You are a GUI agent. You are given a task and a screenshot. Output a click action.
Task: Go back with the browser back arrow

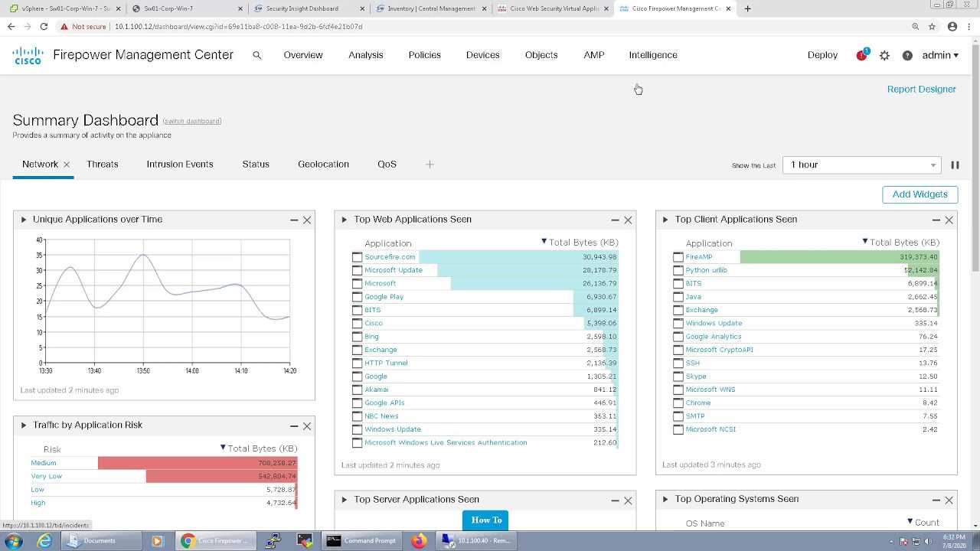pyautogui.click(x=11, y=26)
